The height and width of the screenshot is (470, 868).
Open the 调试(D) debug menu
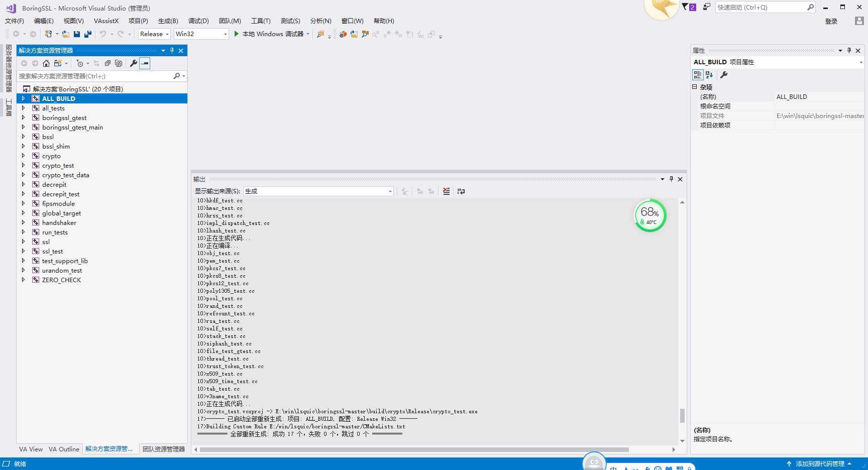coord(198,21)
